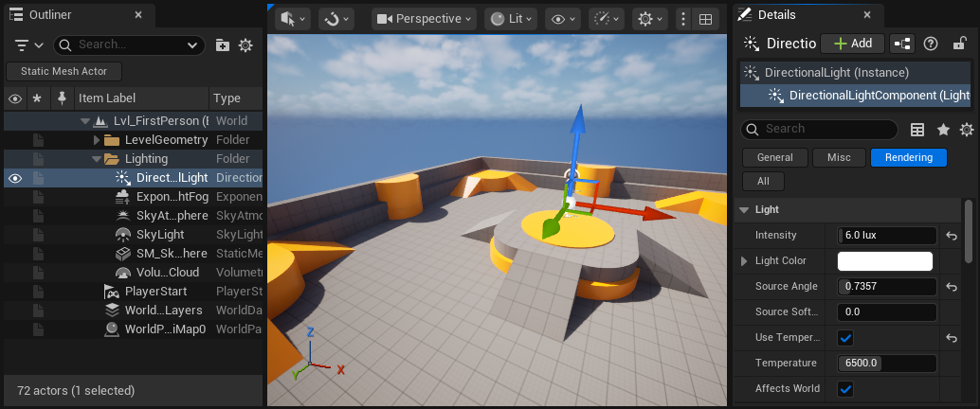Viewport: 980px width, 409px height.
Task: Click the Outliner settings gear icon
Action: point(245,44)
